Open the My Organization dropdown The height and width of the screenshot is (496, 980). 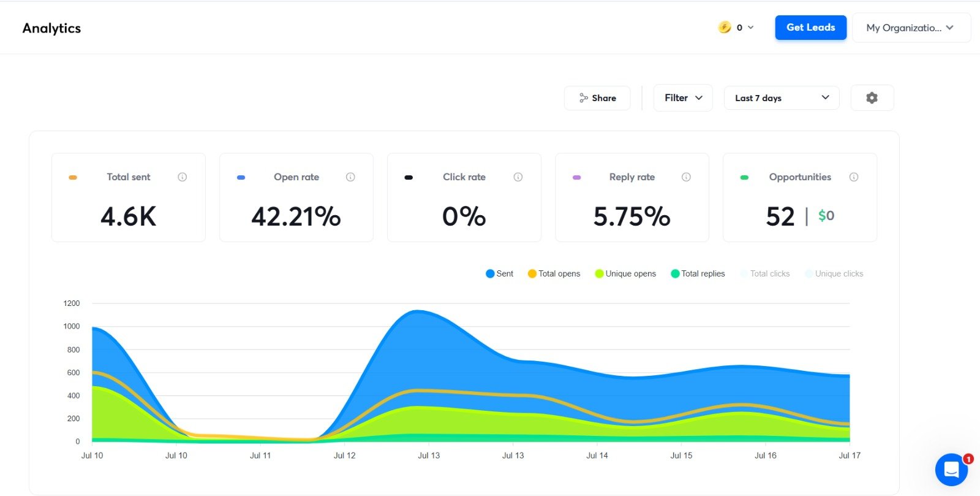point(911,28)
